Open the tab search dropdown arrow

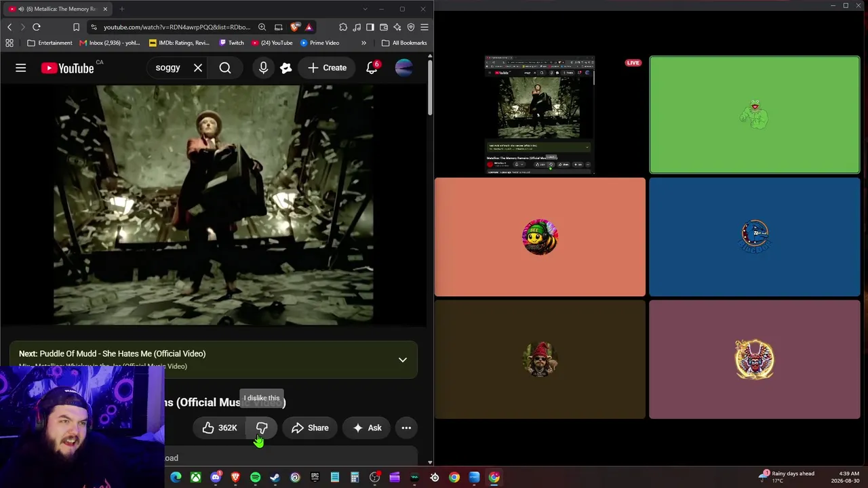(365, 9)
